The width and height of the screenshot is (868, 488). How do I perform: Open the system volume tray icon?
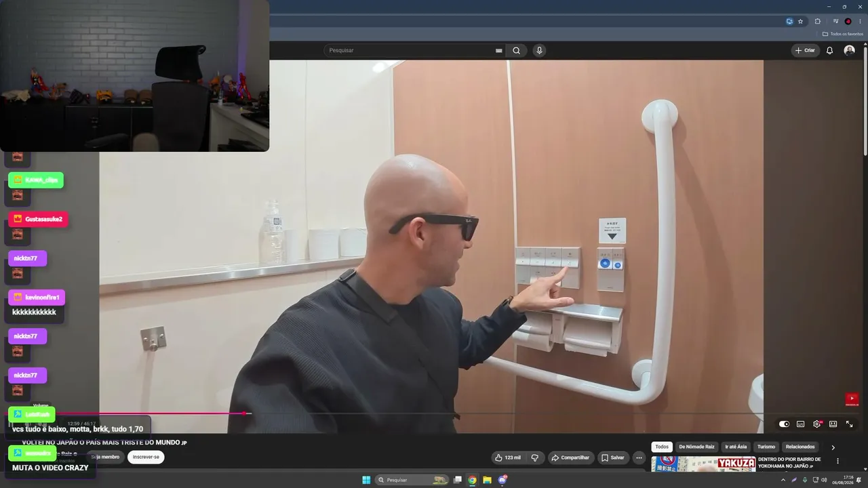[x=824, y=480]
